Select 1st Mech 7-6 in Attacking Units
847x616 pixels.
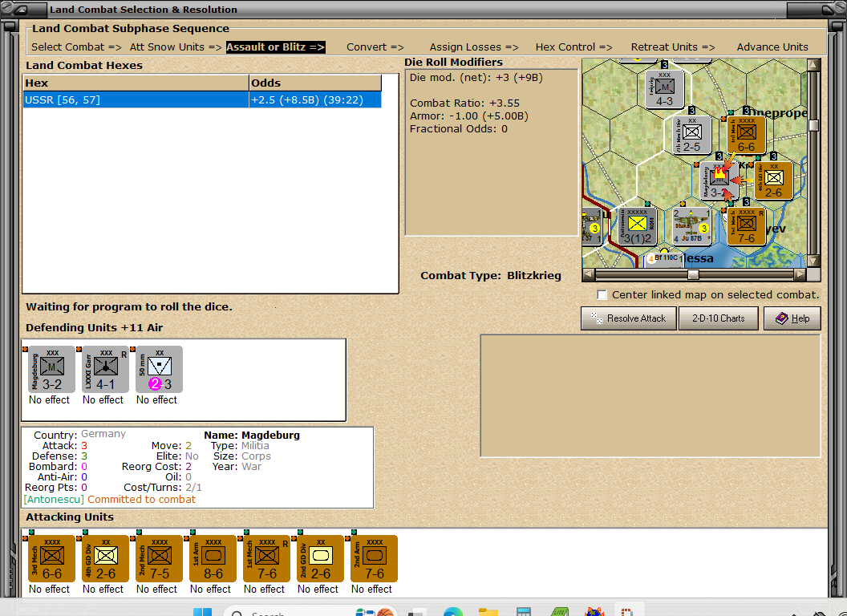click(267, 559)
